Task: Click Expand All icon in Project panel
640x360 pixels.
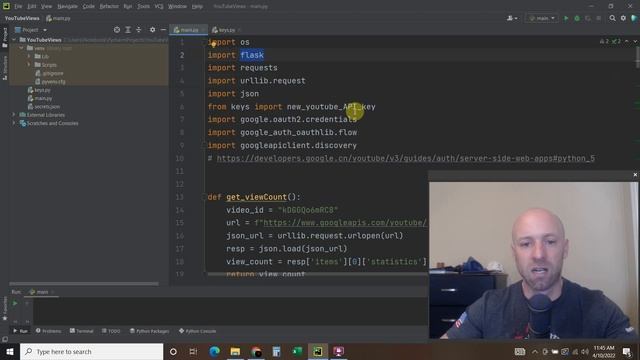Action: pos(128,30)
